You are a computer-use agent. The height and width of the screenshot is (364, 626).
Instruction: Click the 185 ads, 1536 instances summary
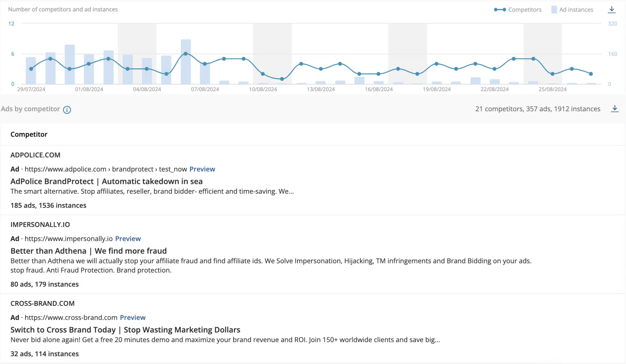coord(48,205)
